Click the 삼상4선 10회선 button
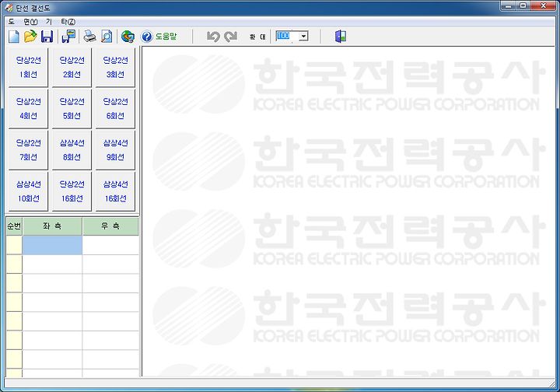This screenshot has width=560, height=392. pyautogui.click(x=28, y=191)
